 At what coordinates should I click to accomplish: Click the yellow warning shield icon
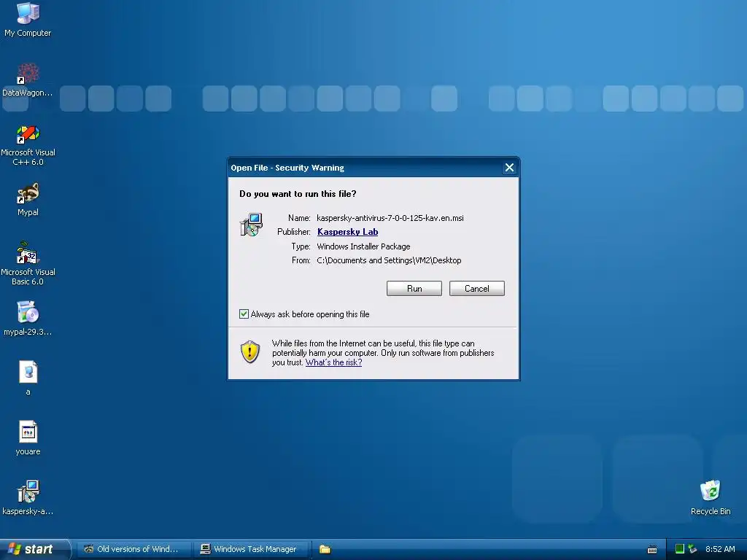[x=250, y=352]
